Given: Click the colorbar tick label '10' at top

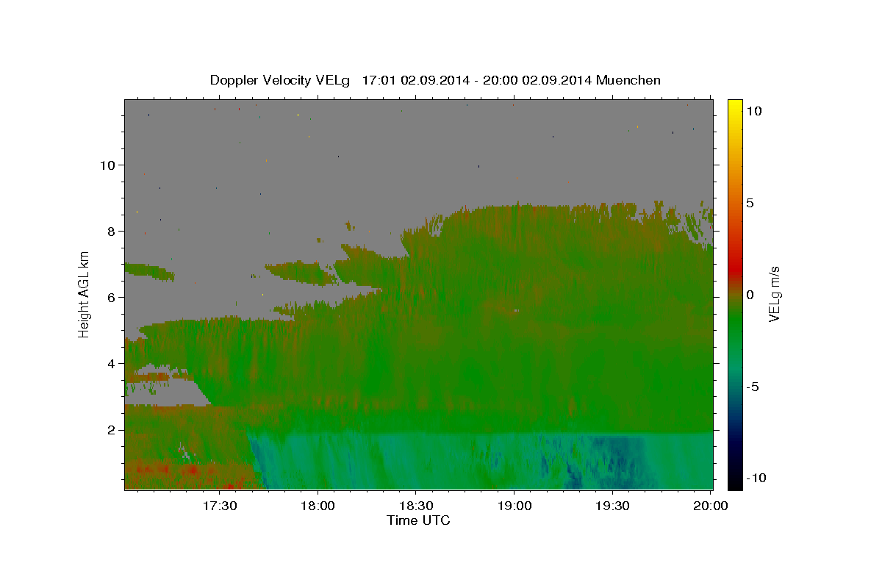Looking at the screenshot, I should (753, 111).
